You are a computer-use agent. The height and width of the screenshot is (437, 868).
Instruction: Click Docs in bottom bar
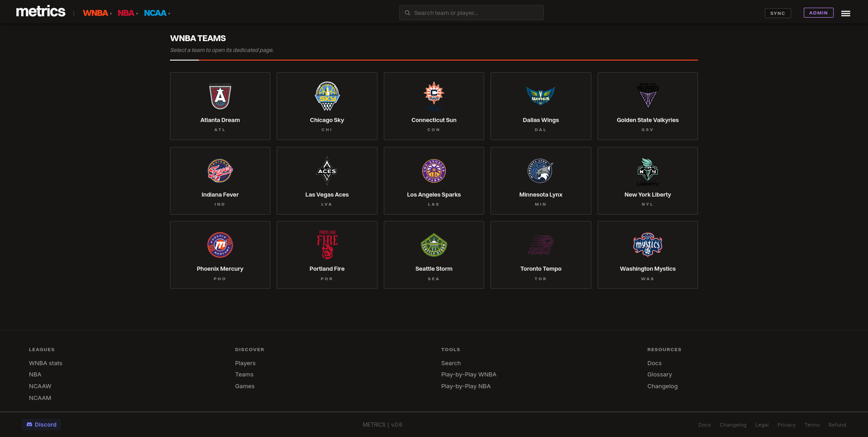click(x=705, y=425)
